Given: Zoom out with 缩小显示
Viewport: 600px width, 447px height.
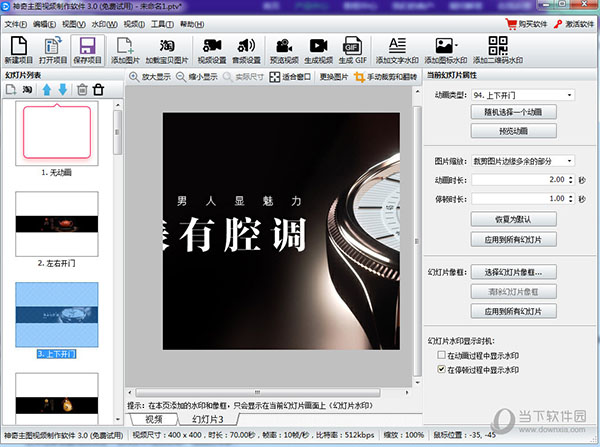Looking at the screenshot, I should coord(197,77).
